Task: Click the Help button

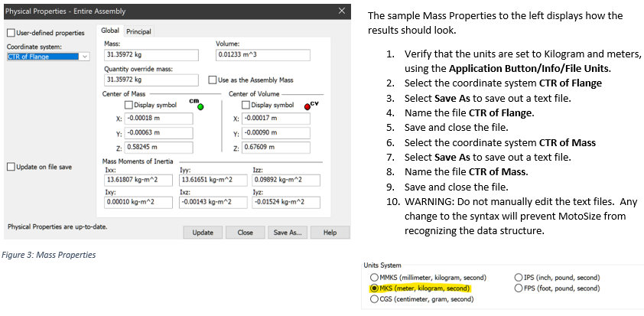Action: (x=330, y=232)
